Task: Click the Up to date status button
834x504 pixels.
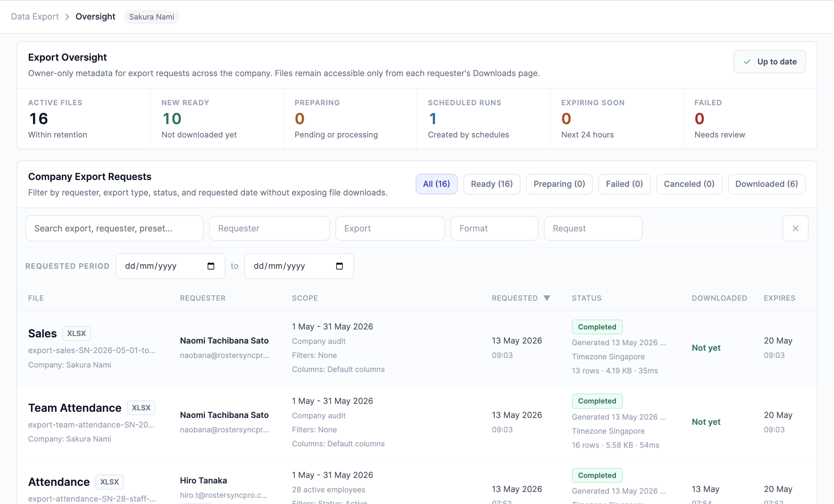Action: pos(770,62)
